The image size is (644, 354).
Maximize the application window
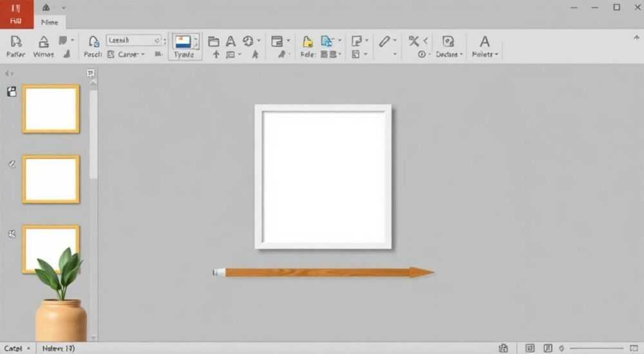point(617,7)
